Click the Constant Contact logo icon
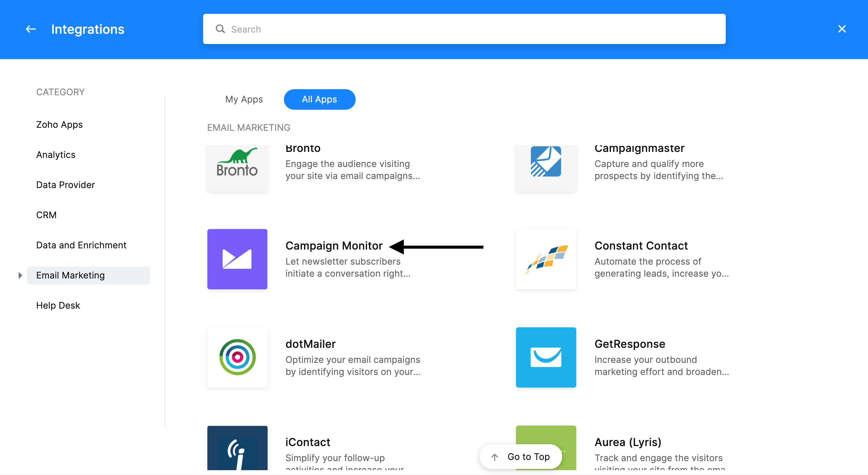868x475 pixels. [x=546, y=259]
